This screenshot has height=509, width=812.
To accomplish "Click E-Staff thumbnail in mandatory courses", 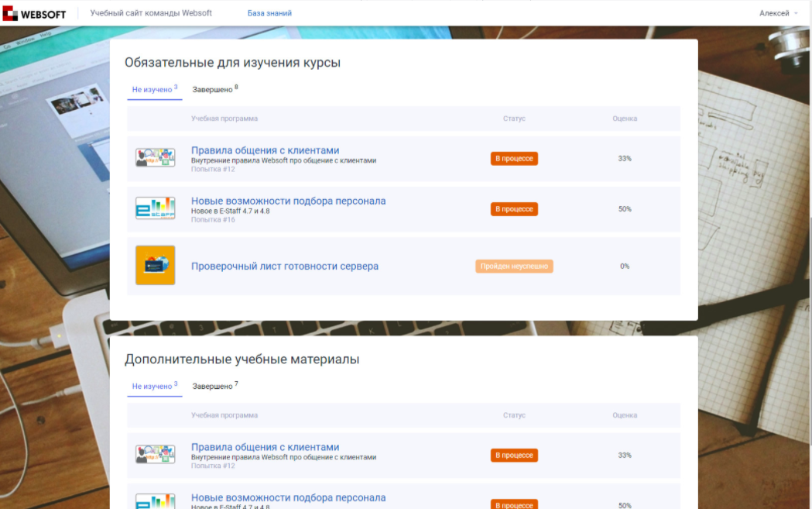I will (x=156, y=208).
